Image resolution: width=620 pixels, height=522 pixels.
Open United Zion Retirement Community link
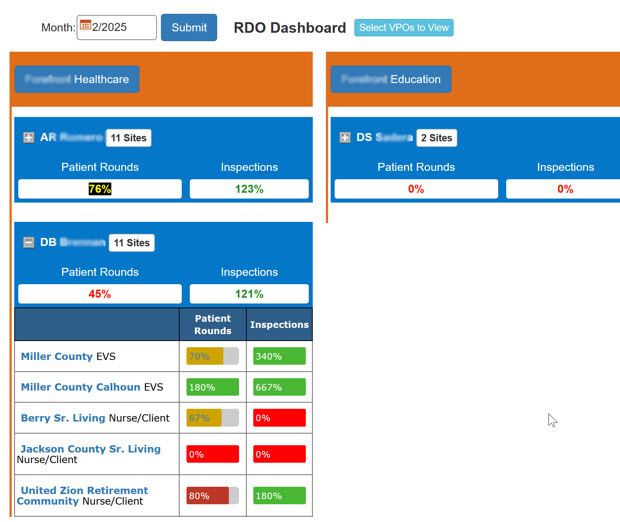[x=83, y=491]
